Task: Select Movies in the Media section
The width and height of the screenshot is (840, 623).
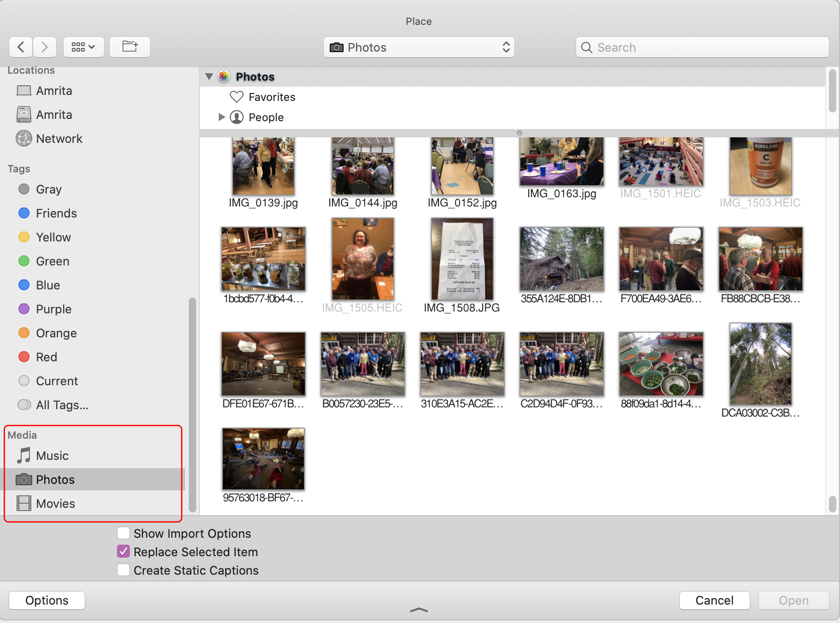Action: click(55, 503)
